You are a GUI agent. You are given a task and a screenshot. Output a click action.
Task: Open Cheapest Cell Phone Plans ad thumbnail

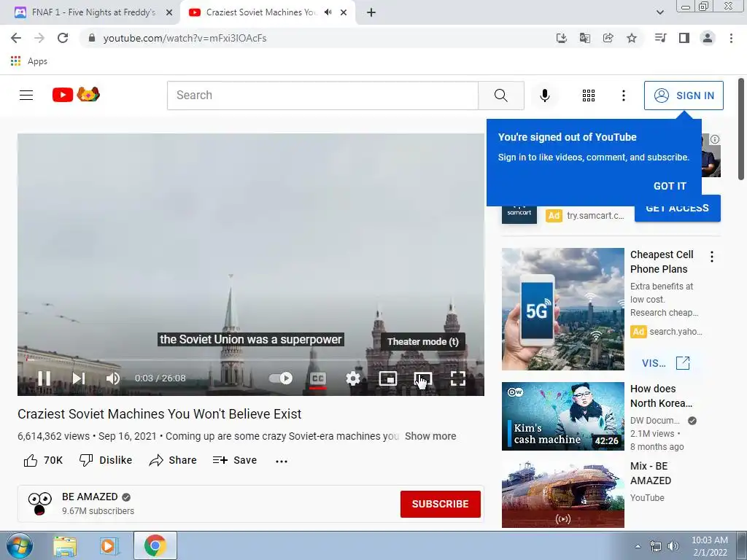562,308
